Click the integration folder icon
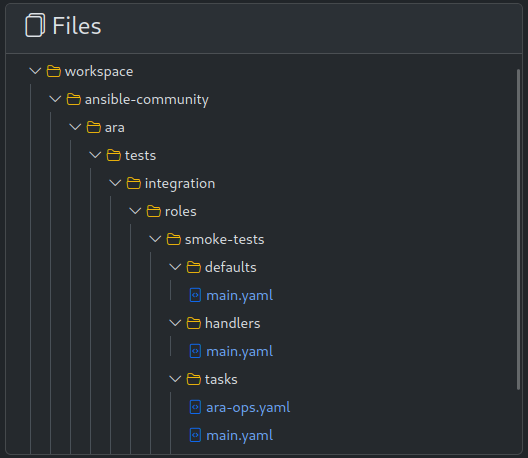Image resolution: width=528 pixels, height=458 pixels. point(133,183)
